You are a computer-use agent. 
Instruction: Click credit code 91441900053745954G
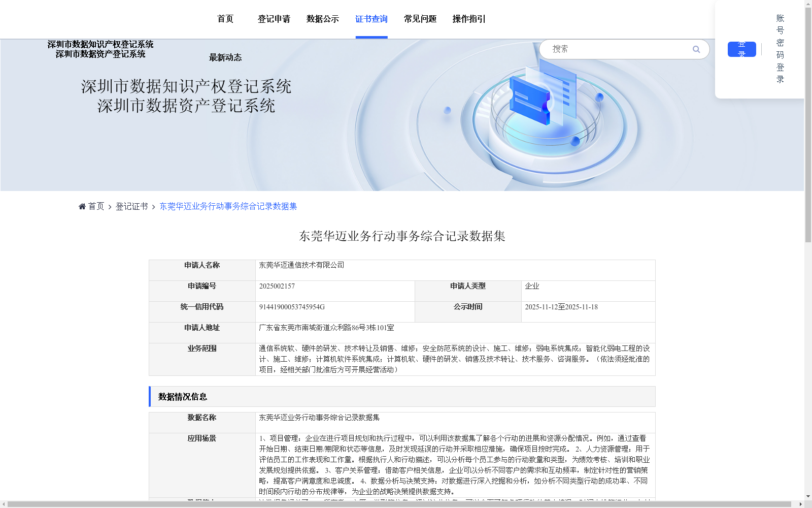[292, 307]
